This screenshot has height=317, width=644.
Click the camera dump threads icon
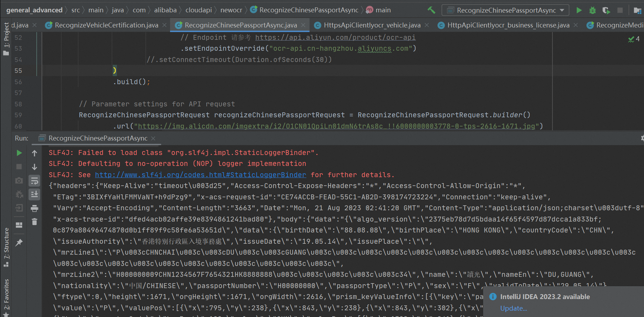click(x=19, y=180)
